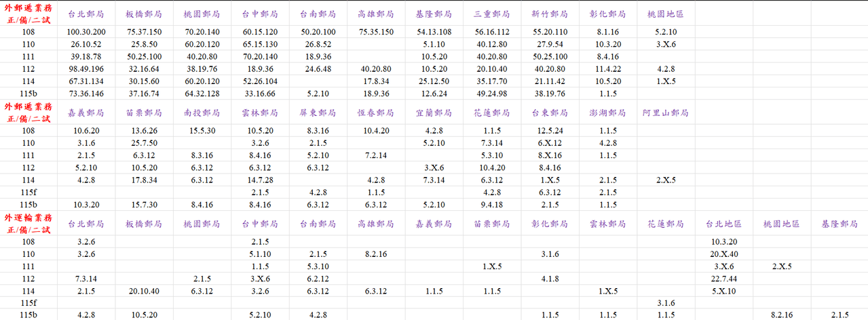Select cell 70.20.140 under 桃園郵局
The height and width of the screenshot is (320, 868).
[x=202, y=32]
